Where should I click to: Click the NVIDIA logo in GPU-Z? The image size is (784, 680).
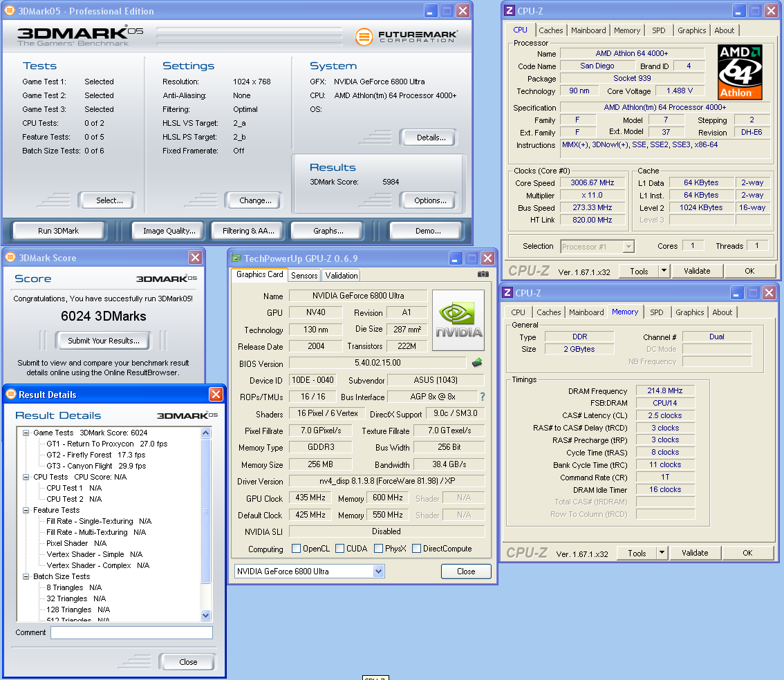click(458, 320)
